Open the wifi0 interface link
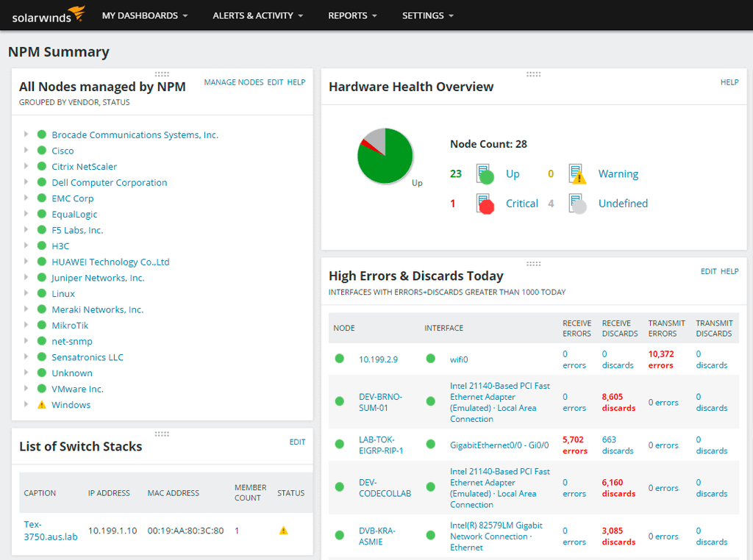Image resolution: width=753 pixels, height=560 pixels. point(459,359)
